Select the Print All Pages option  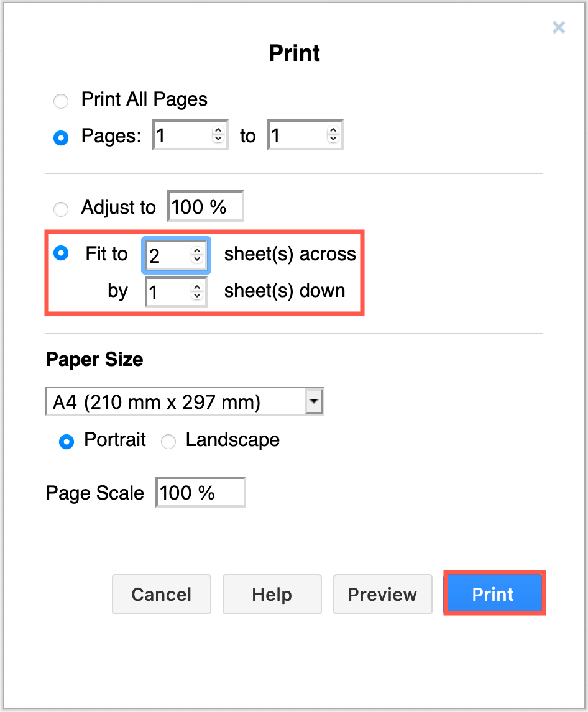coord(60,101)
